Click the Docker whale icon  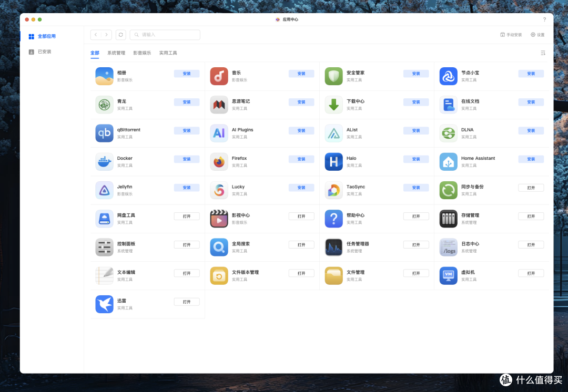104,162
